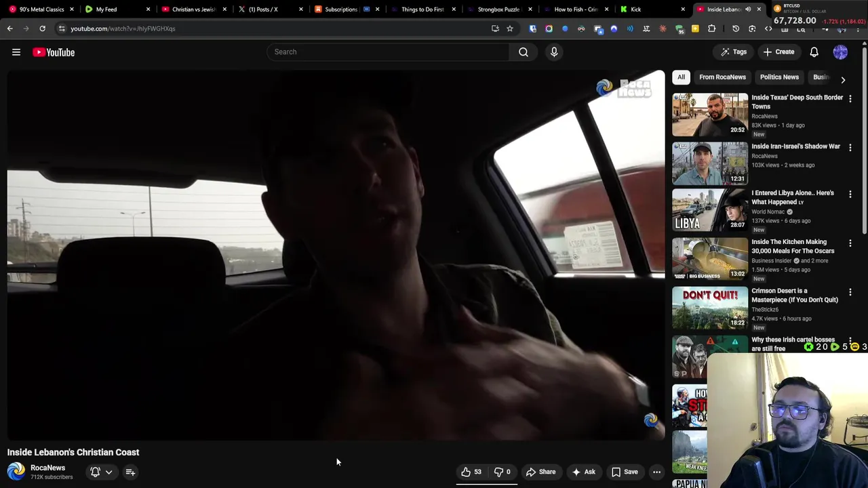
Task: Open the extensions puzzle-piece menu
Action: pos(711,28)
